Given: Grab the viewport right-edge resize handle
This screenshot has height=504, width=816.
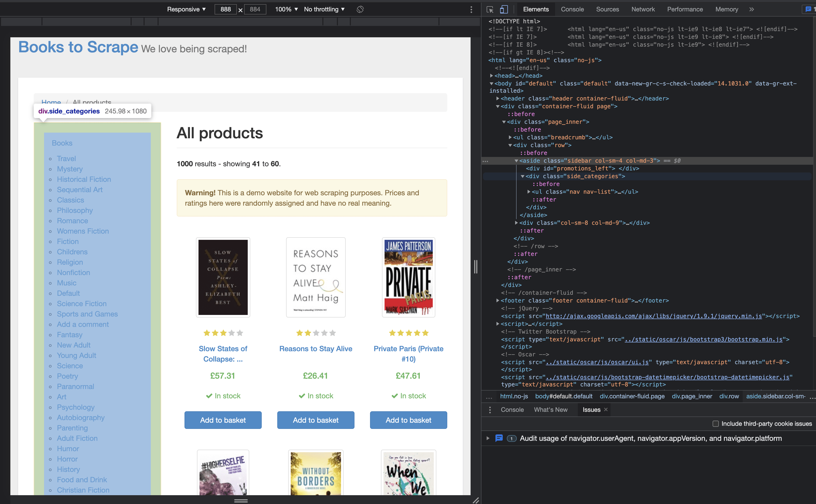Looking at the screenshot, I should coord(476,267).
